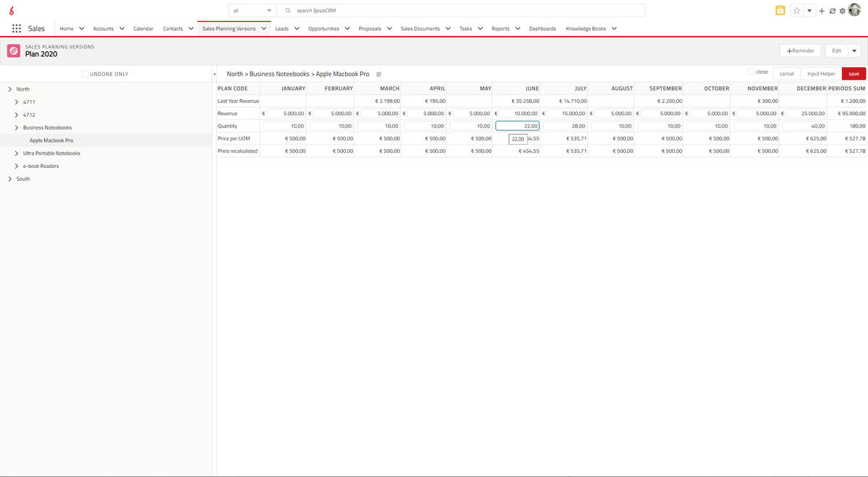Enable the close checkbox
Viewport: 868px width, 477px height.
(752, 72)
